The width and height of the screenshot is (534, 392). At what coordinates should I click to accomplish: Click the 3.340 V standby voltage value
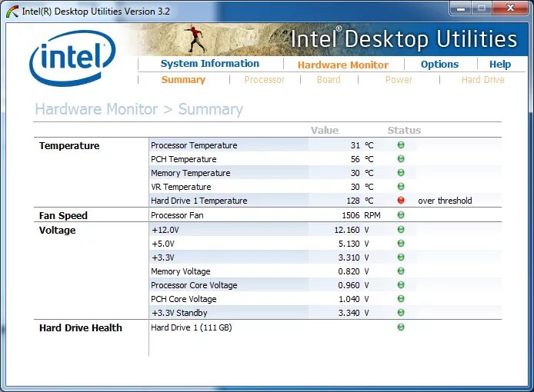click(353, 313)
